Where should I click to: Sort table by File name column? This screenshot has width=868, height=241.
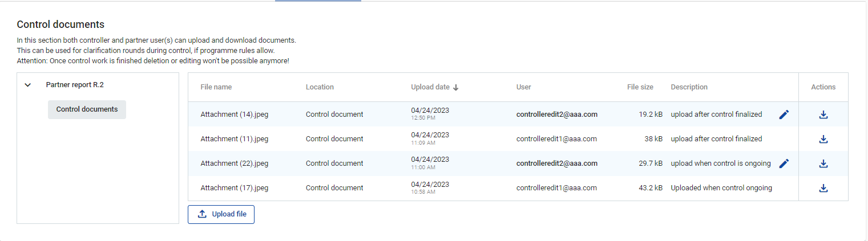point(216,87)
